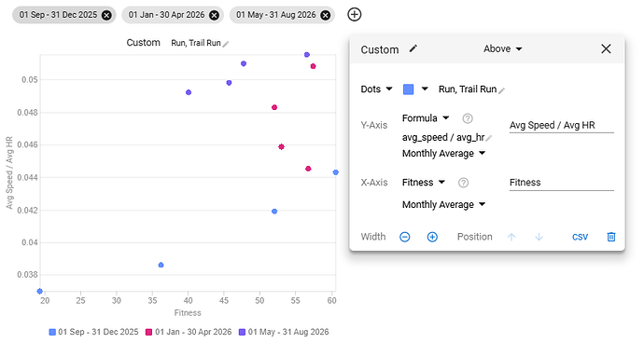Expand the color swatch dropdown arrow
Screen dimensions: 644x343
click(425, 89)
